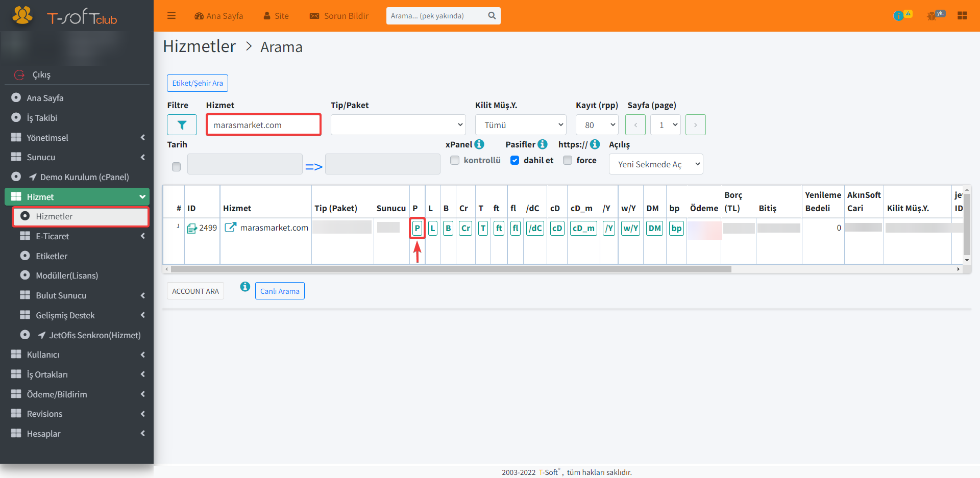
Task: Open Sorun Bildir in the top bar
Action: (x=339, y=16)
